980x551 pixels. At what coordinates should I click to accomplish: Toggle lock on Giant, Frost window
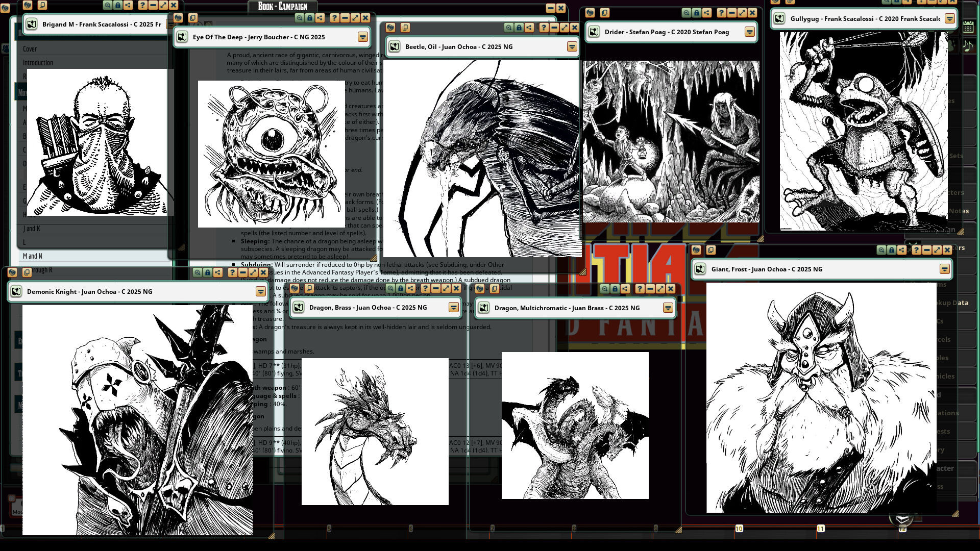pyautogui.click(x=891, y=250)
